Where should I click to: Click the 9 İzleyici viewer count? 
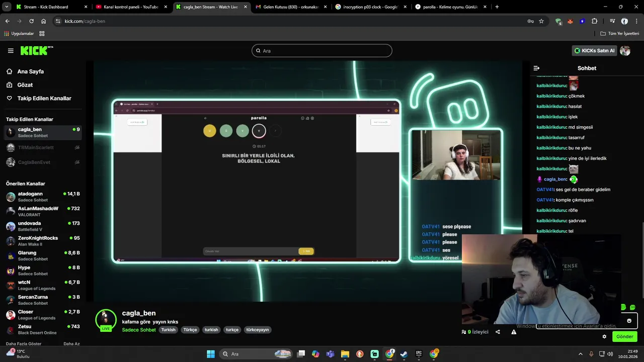pos(475,332)
